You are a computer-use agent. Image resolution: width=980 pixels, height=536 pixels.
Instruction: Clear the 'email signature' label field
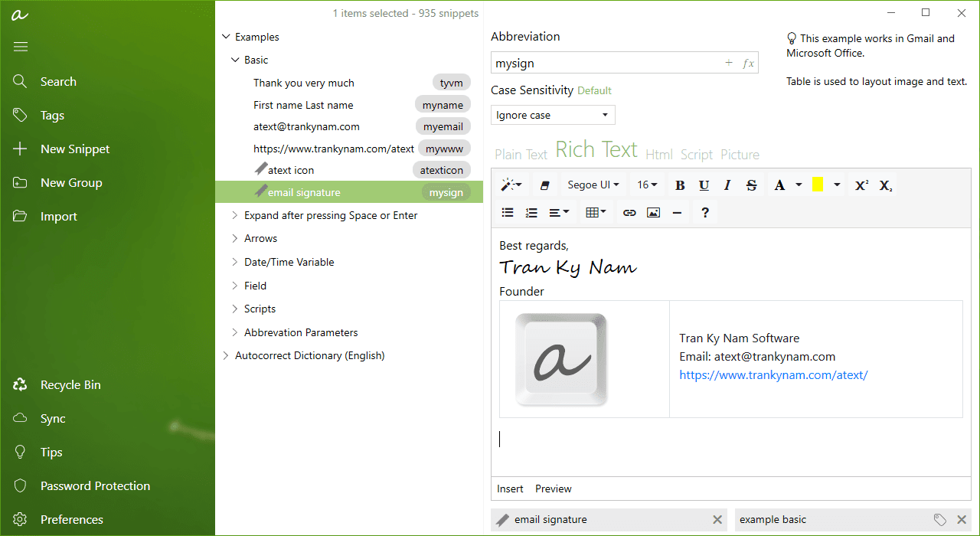click(717, 520)
